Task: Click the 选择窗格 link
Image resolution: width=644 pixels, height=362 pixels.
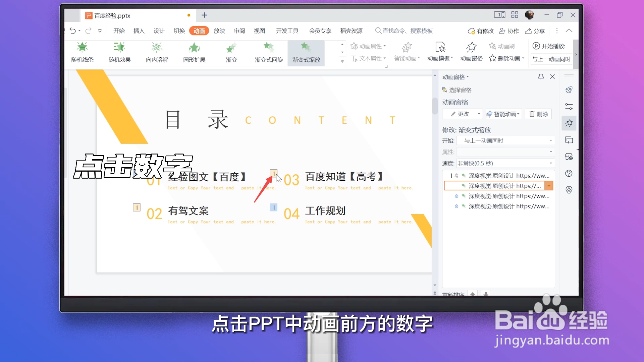Action: (457, 90)
